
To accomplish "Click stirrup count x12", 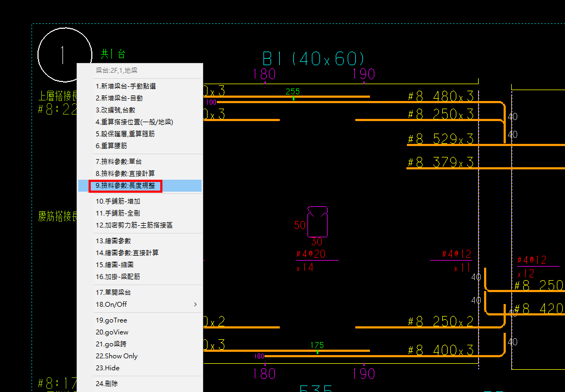I will (x=526, y=274).
